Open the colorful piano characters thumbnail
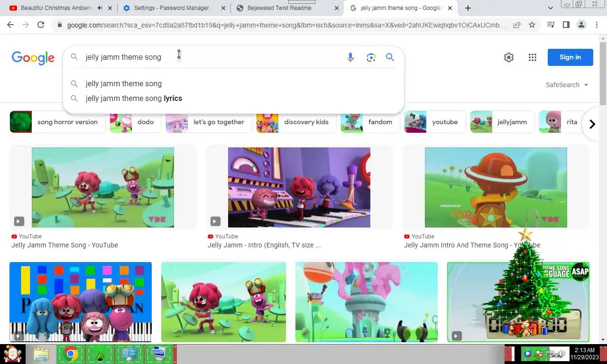 click(81, 302)
